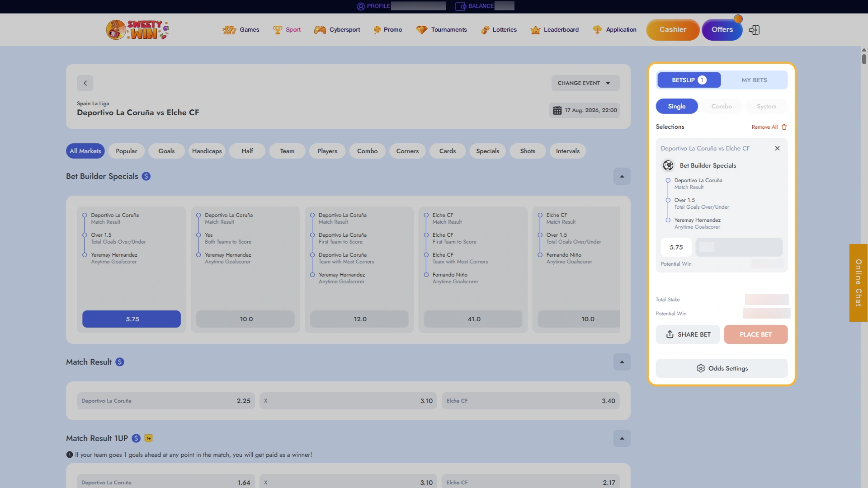Filter markets by Popular
Screen dimensions: 868x488
click(127, 151)
